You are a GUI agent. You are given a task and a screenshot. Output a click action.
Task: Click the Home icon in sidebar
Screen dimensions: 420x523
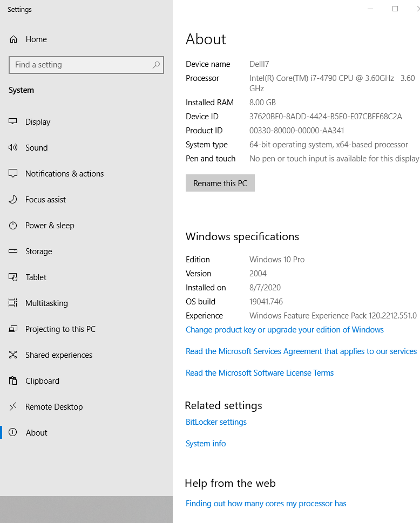13,39
